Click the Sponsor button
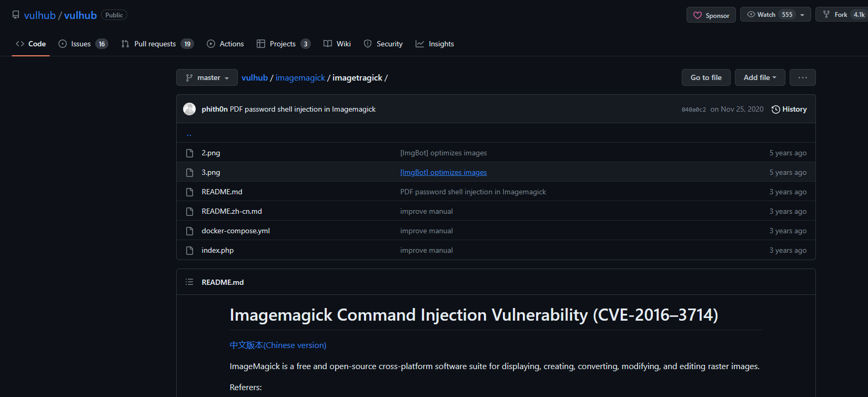 click(x=711, y=15)
